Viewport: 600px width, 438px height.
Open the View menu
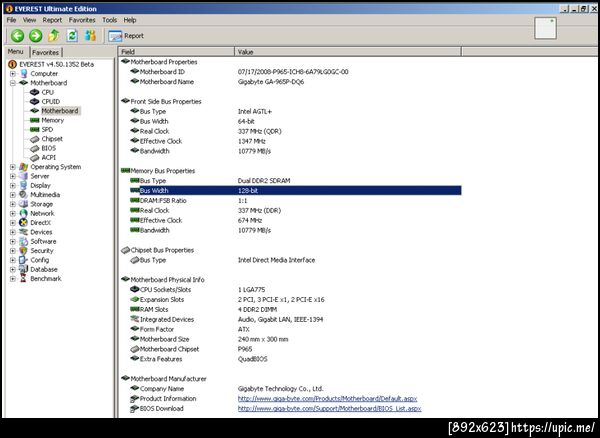[x=29, y=20]
